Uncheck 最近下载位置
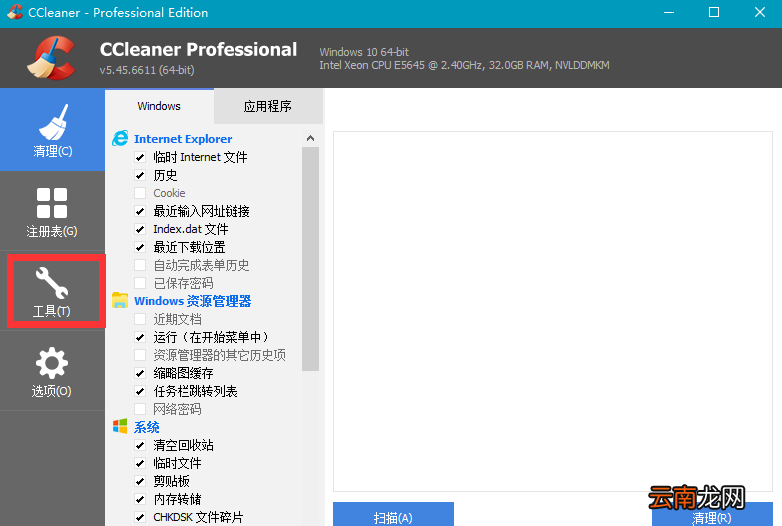This screenshot has height=526, width=782. pyautogui.click(x=140, y=247)
